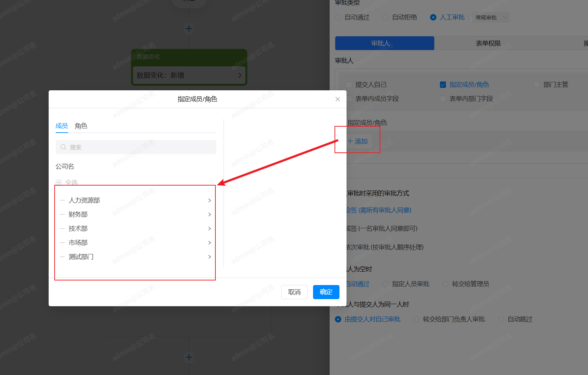Click the plus icon above 数据变化 node
The width and height of the screenshot is (588, 375).
pos(189,29)
